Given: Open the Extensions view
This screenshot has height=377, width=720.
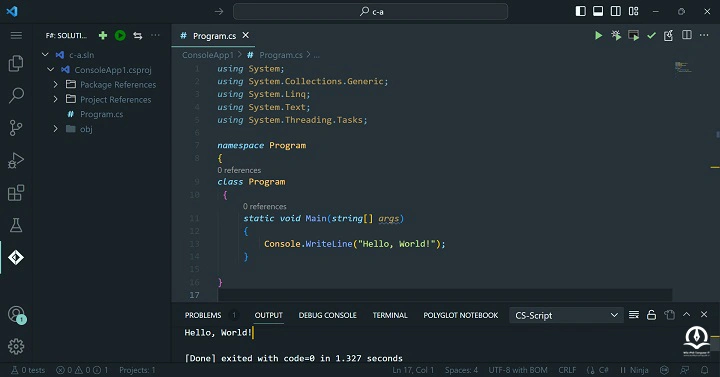Looking at the screenshot, I should tap(16, 193).
